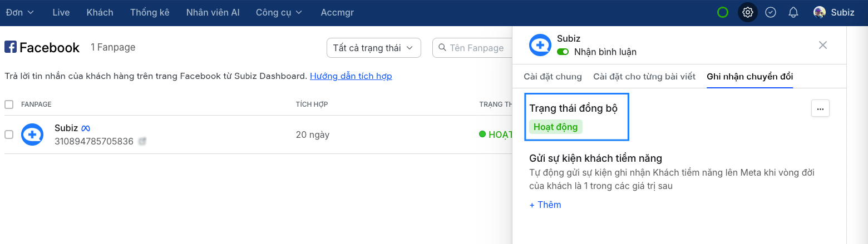The width and height of the screenshot is (868, 244).
Task: Open the Hướng dẫn tích hợp link
Action: tap(351, 76)
